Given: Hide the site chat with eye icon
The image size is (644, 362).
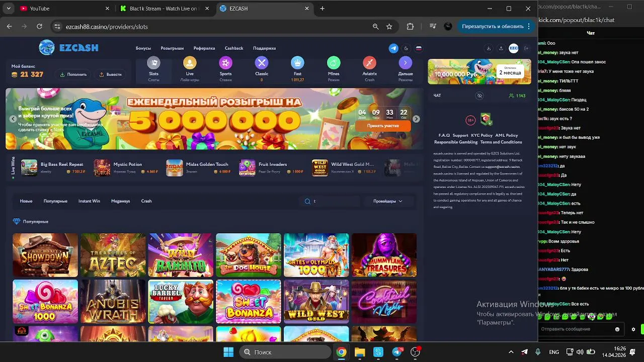Looking at the screenshot, I should tap(479, 96).
